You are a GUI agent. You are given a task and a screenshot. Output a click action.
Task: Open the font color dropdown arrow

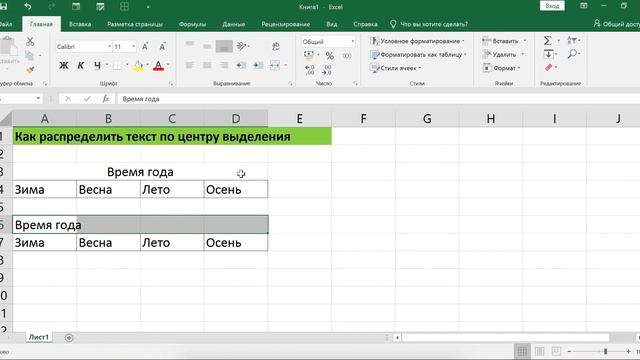point(168,65)
